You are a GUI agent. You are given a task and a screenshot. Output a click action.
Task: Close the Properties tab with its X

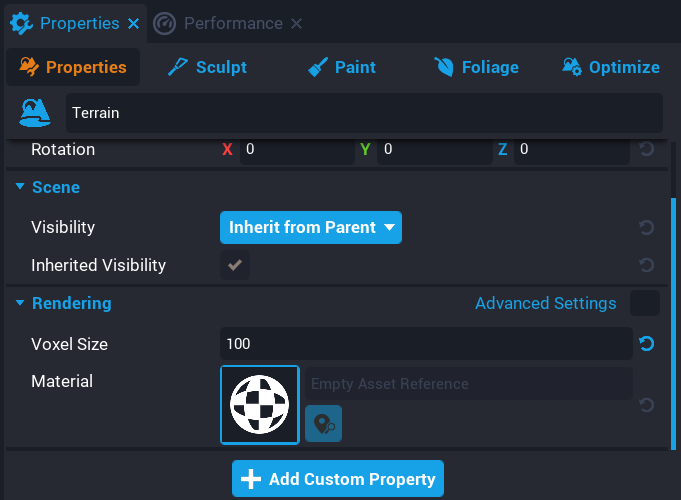(x=134, y=23)
